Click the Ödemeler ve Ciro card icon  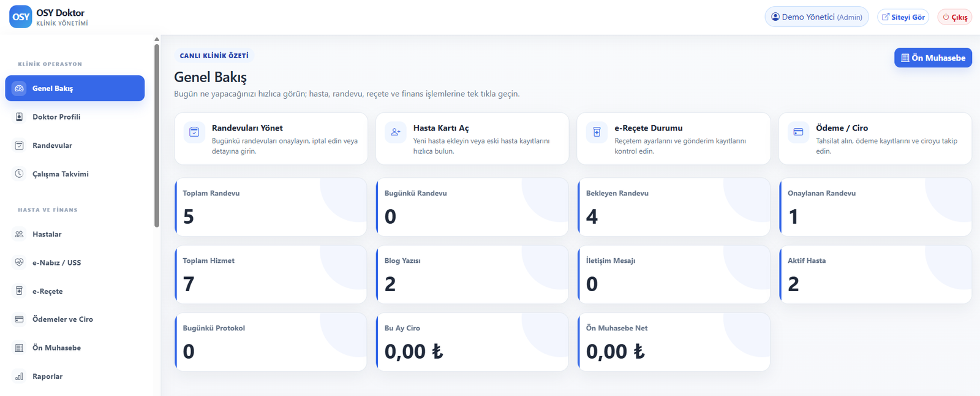(x=20, y=319)
